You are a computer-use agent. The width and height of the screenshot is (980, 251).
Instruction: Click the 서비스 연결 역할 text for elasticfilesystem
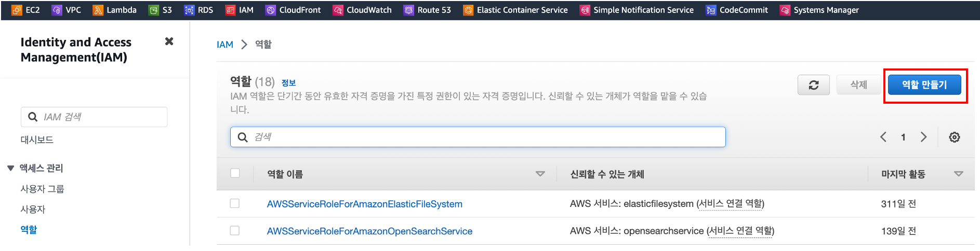(x=730, y=204)
